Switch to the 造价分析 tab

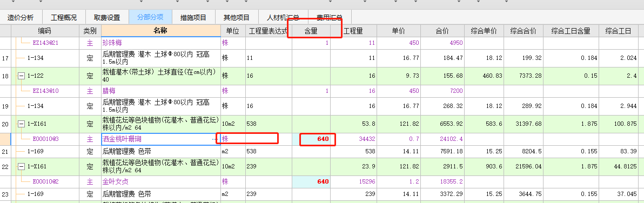(x=21, y=18)
